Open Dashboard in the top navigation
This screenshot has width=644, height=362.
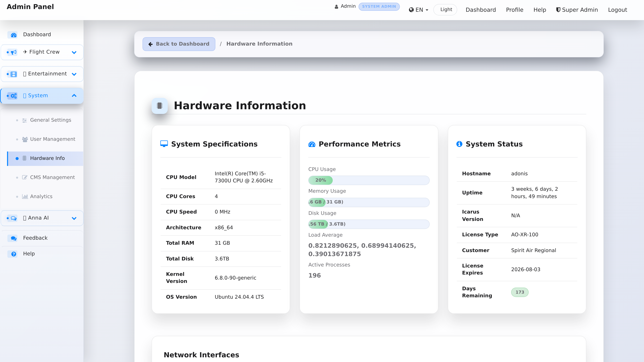coord(480,10)
